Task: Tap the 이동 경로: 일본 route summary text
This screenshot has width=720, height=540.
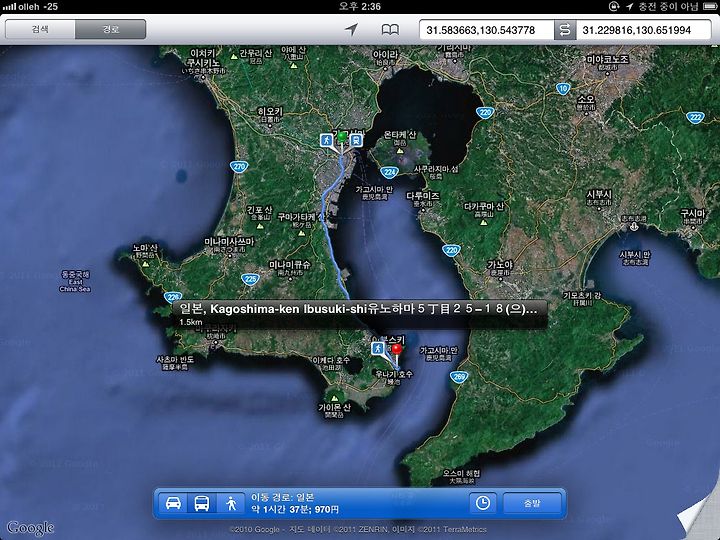Action: (x=282, y=497)
